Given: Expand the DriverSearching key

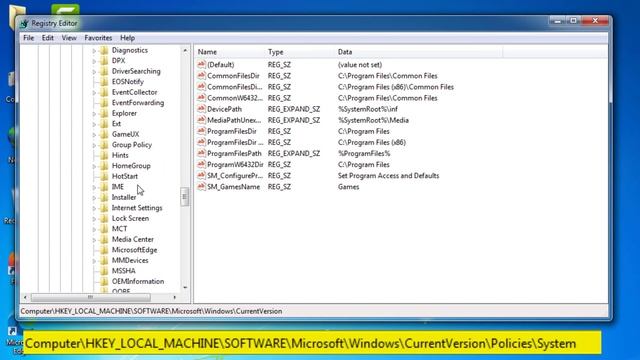Looking at the screenshot, I should tap(94, 72).
